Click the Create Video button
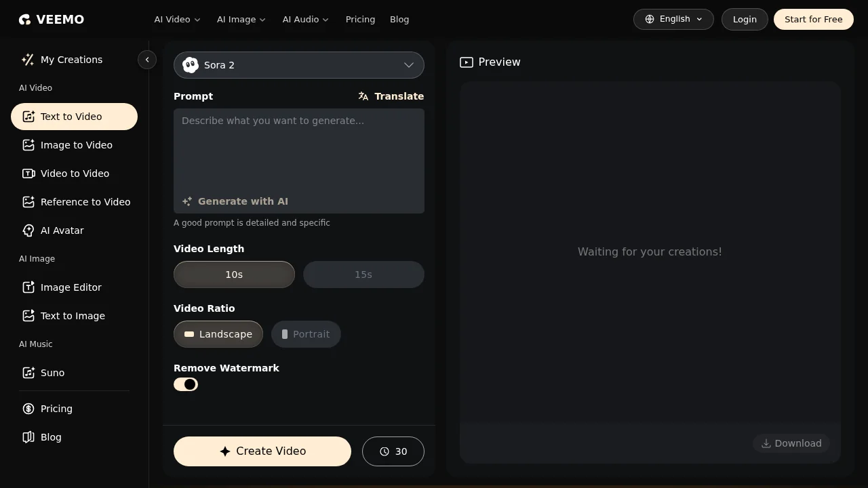Screen dimensions: 868x488 (x=262, y=451)
